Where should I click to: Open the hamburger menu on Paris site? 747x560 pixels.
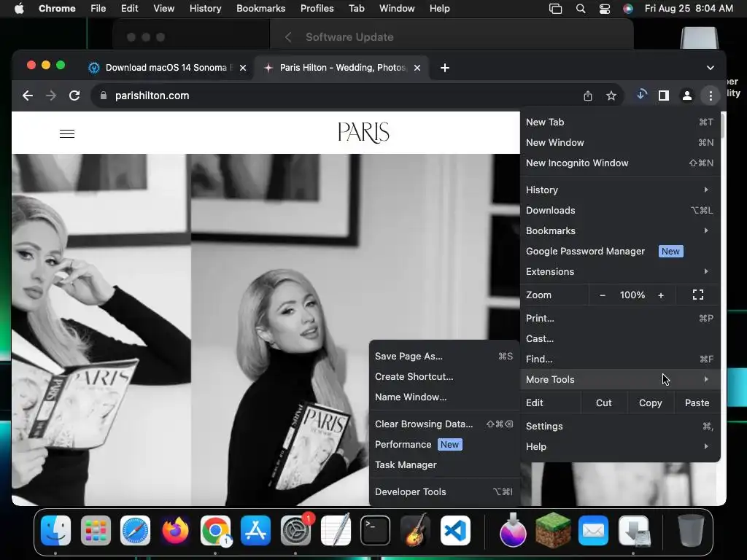(x=67, y=134)
